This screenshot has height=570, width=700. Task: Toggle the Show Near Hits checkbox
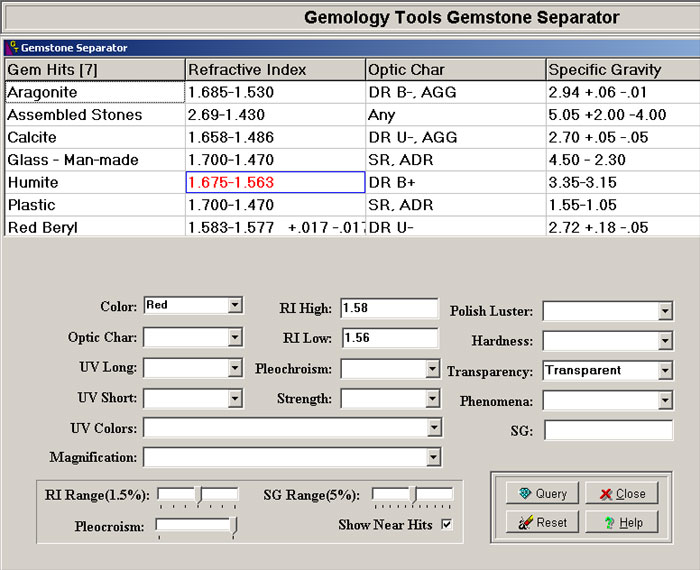pos(446,524)
